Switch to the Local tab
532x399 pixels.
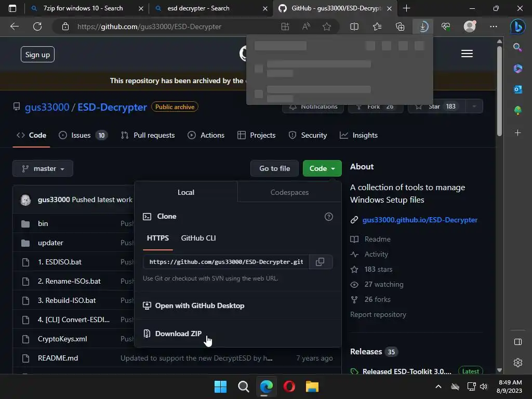point(186,192)
